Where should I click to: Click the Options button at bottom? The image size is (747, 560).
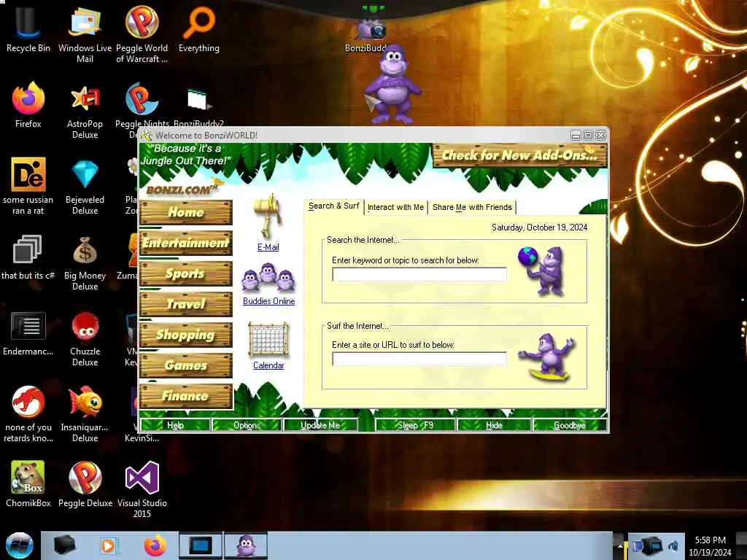[x=247, y=425]
